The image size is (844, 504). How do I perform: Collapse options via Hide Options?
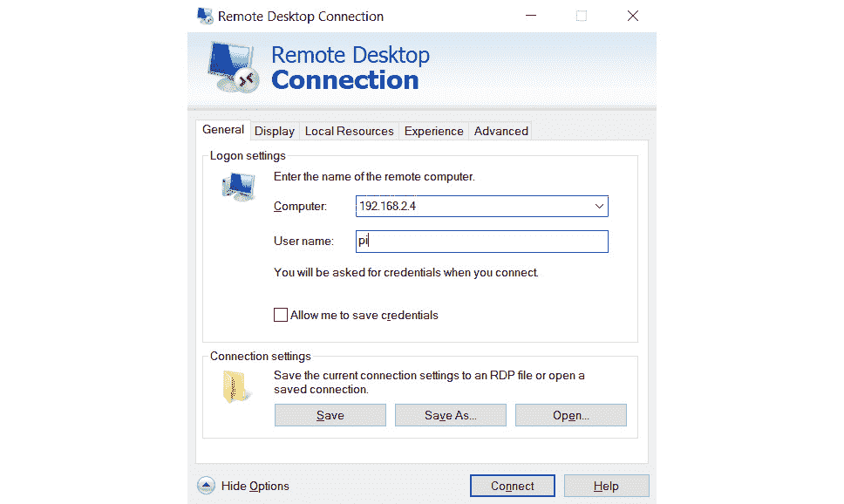pyautogui.click(x=255, y=486)
